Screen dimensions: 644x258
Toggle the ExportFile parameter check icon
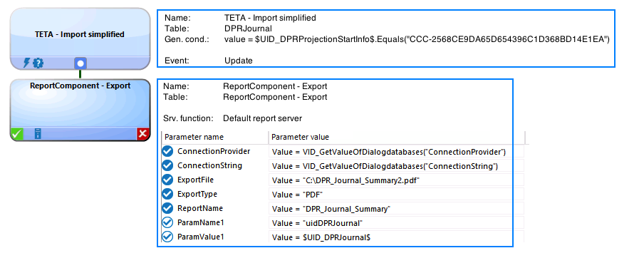click(x=167, y=180)
